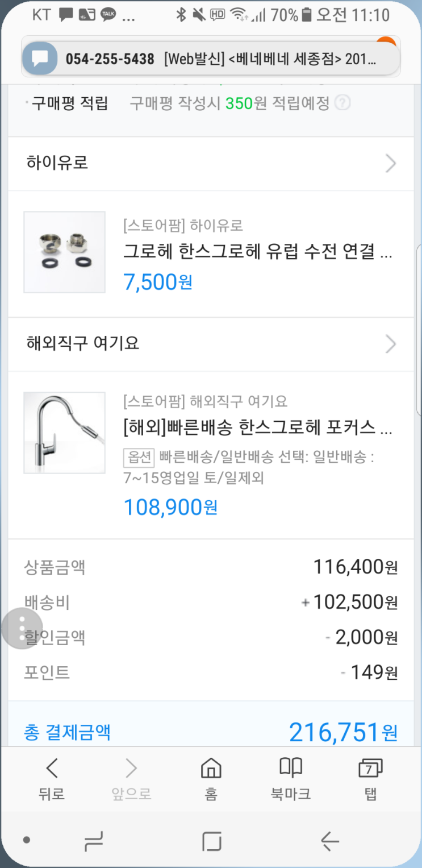The width and height of the screenshot is (422, 868).
Task: Tap the kitchen faucet product thumbnail
Action: click(64, 433)
